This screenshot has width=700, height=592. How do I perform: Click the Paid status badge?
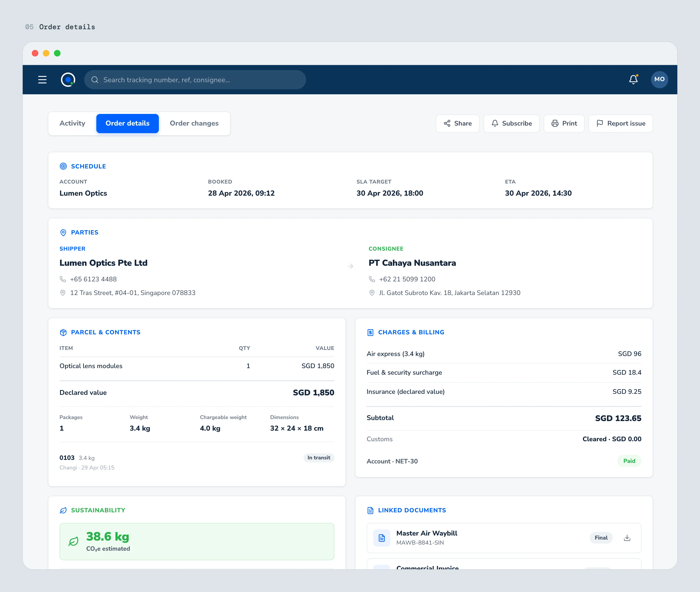(x=629, y=461)
